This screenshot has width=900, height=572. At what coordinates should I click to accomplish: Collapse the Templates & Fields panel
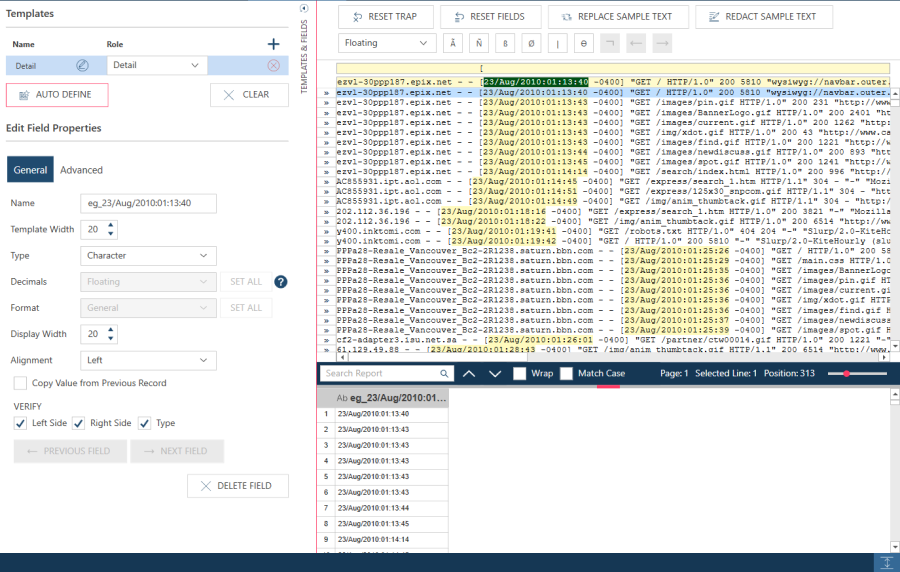[304, 9]
